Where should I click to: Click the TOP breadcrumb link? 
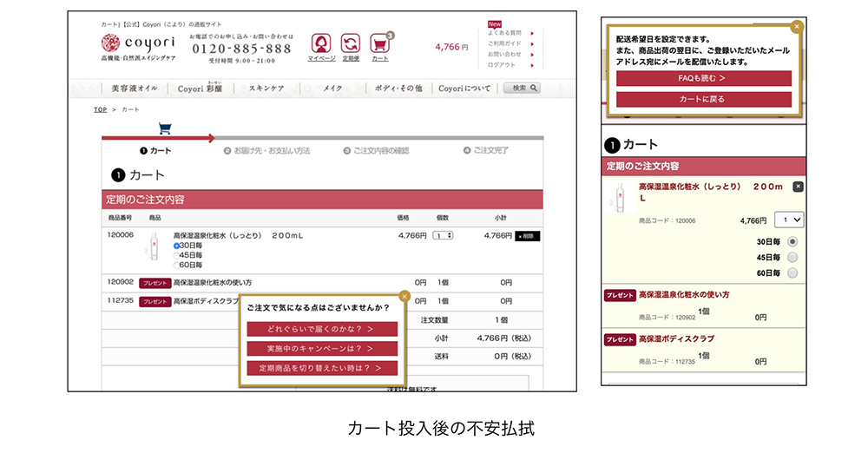(x=100, y=109)
